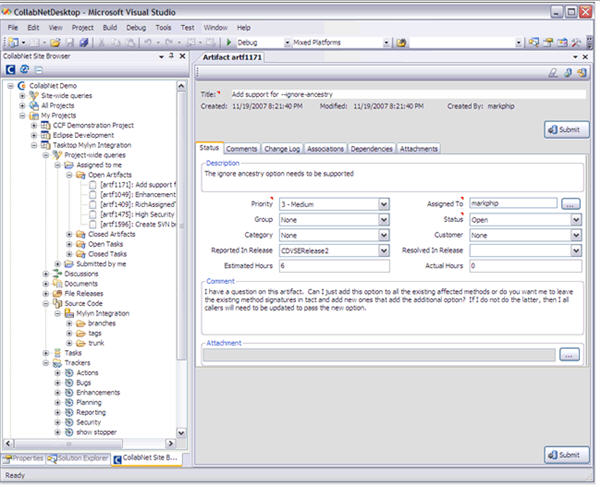The width and height of the screenshot is (600, 487).
Task: Click the Actual Hours field
Action: [x=525, y=266]
